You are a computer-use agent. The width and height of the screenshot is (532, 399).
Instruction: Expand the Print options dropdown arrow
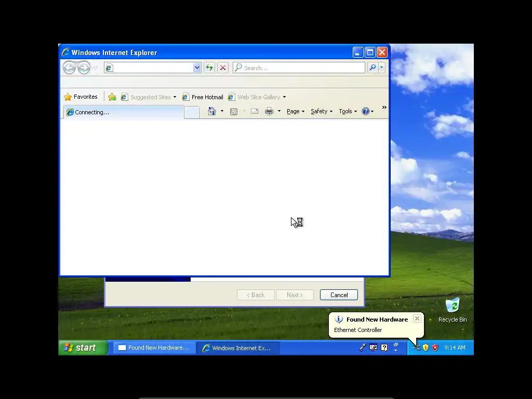(279, 111)
